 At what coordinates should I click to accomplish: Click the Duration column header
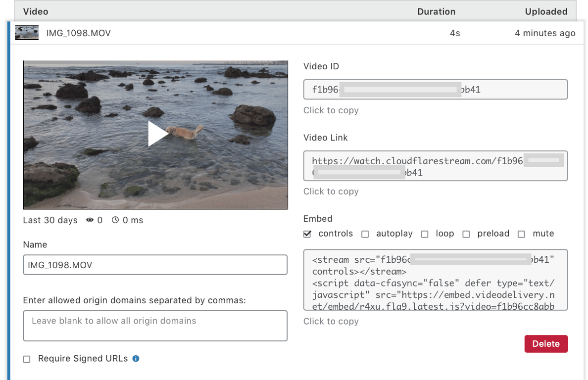pyautogui.click(x=437, y=11)
